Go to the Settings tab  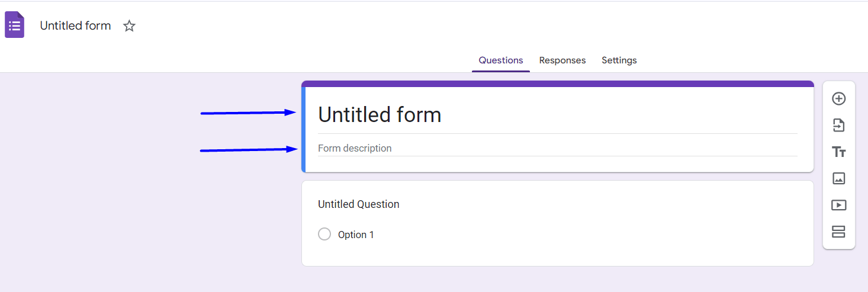pos(619,60)
